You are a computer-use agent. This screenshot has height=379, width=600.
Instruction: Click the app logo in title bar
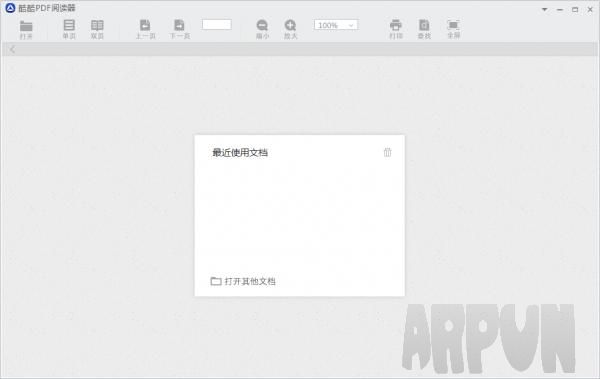point(10,8)
